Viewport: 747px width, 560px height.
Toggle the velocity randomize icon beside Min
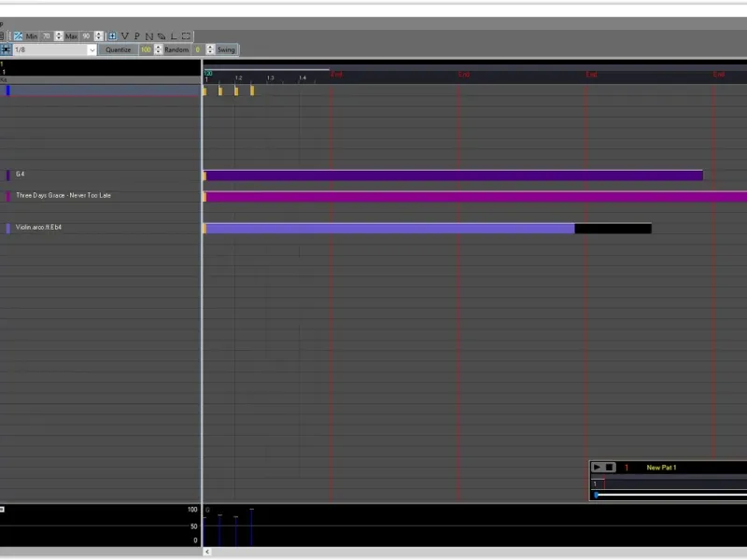pos(18,36)
